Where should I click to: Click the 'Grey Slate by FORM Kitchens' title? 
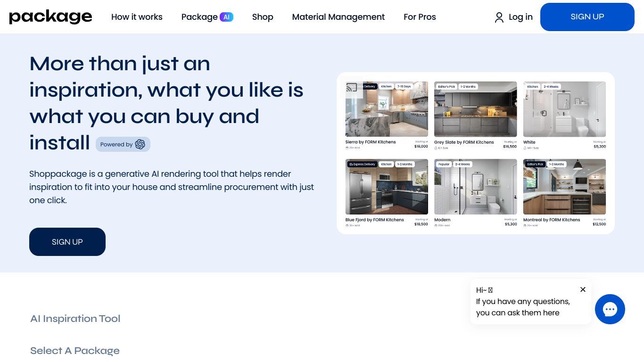pos(464,142)
